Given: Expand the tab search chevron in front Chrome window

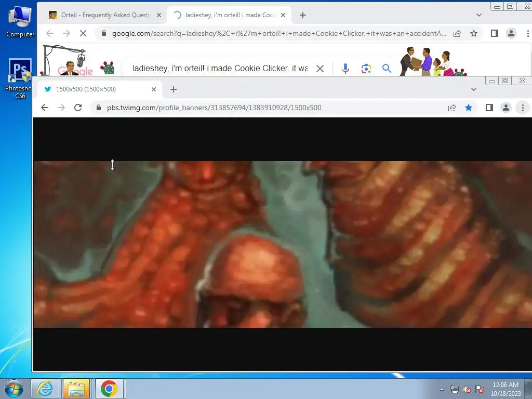Looking at the screenshot, I should click(x=474, y=89).
